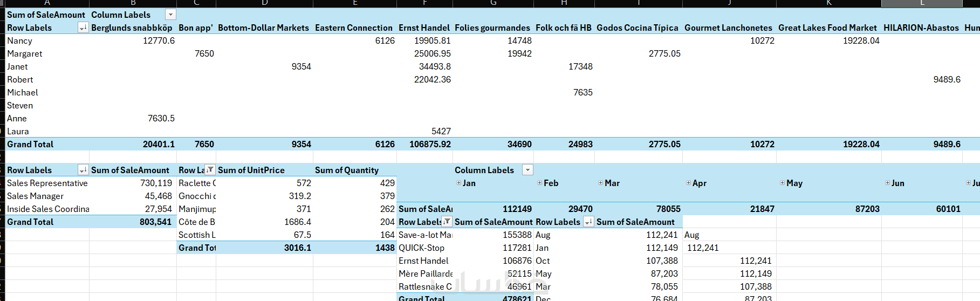Select the Manjimup product row label
Image resolution: width=980 pixels, height=301 pixels.
coord(197,209)
